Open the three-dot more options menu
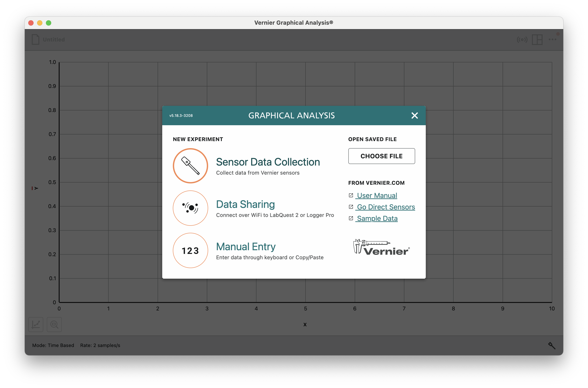This screenshot has width=588, height=388. coord(552,40)
